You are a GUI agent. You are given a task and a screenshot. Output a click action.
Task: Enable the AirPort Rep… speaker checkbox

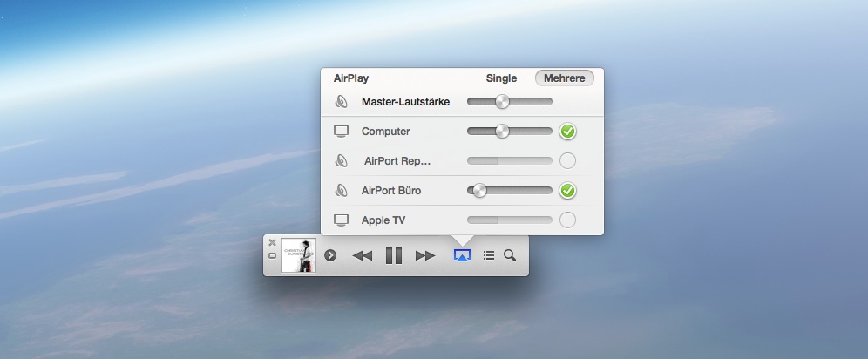(x=568, y=161)
